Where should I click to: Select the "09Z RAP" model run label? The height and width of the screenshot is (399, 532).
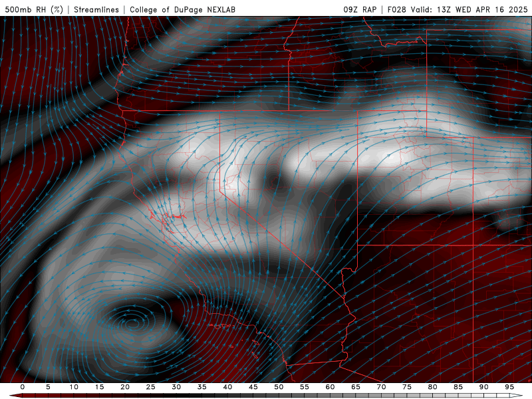pyautogui.click(x=360, y=9)
